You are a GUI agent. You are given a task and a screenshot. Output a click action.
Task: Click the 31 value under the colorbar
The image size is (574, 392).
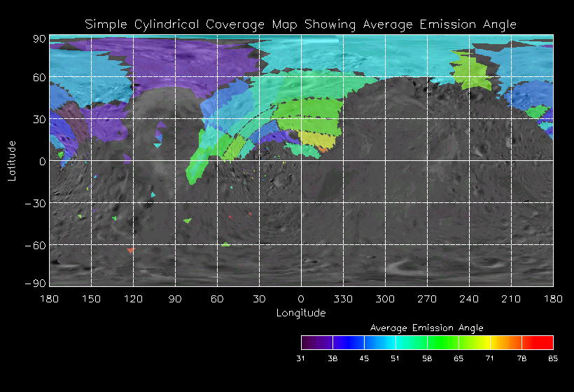pos(302,358)
